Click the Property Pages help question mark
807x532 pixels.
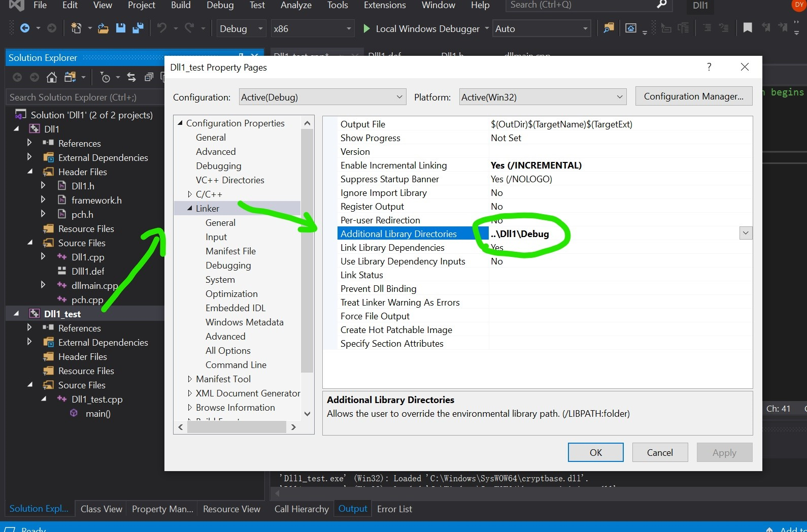[x=709, y=66]
